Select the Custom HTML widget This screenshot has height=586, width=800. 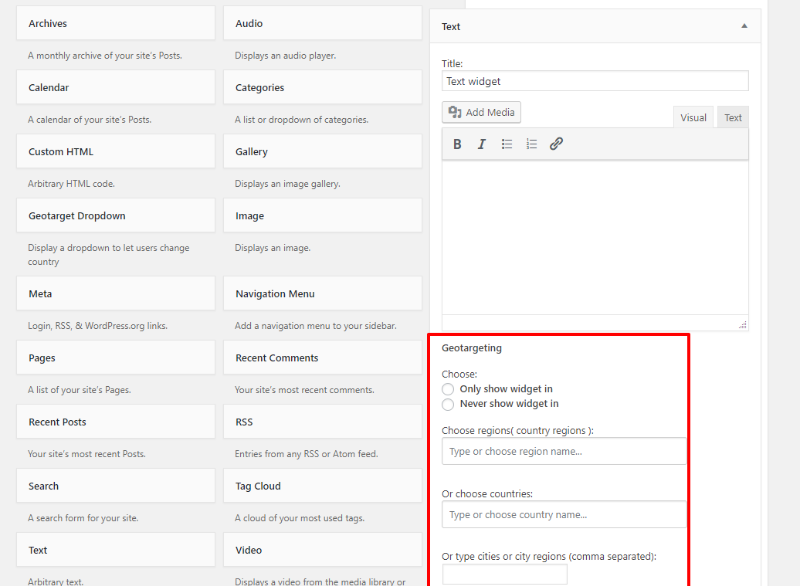[115, 151]
